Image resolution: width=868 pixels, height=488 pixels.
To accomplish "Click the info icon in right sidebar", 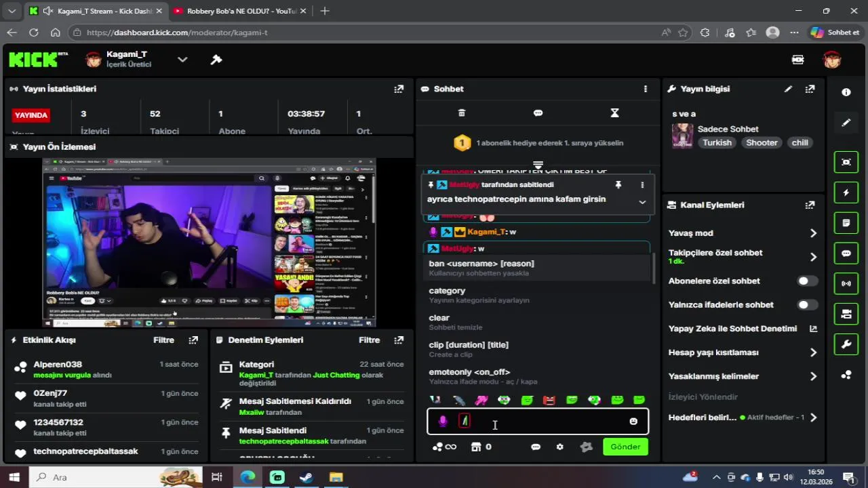I will (x=846, y=92).
